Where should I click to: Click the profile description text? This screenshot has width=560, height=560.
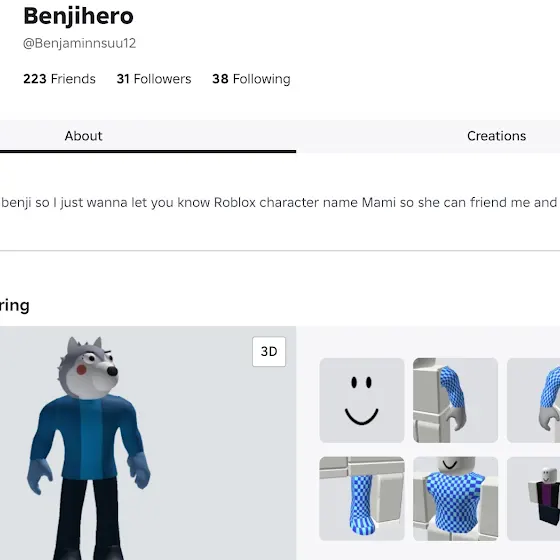tap(279, 202)
